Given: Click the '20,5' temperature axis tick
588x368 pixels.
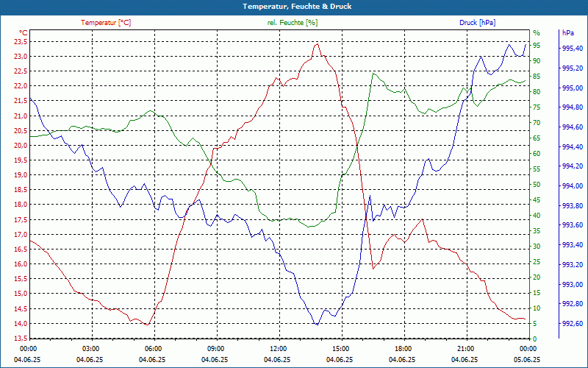Looking at the screenshot, I should tap(21, 131).
